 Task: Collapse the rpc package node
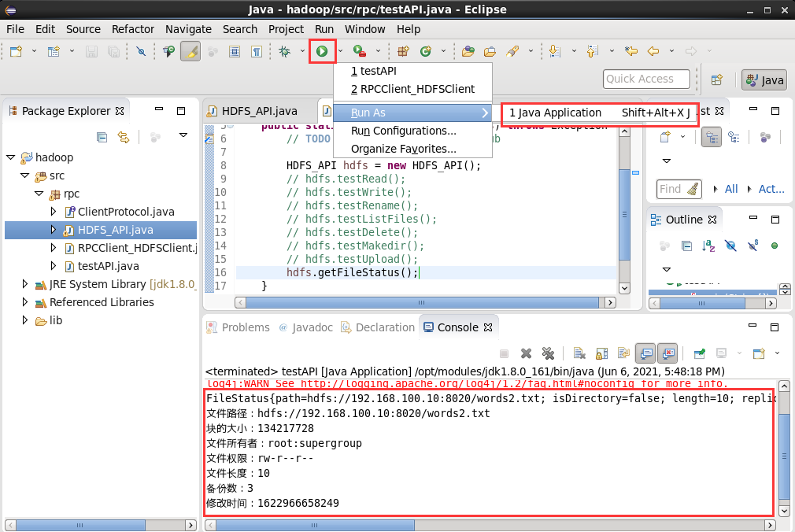click(39, 194)
